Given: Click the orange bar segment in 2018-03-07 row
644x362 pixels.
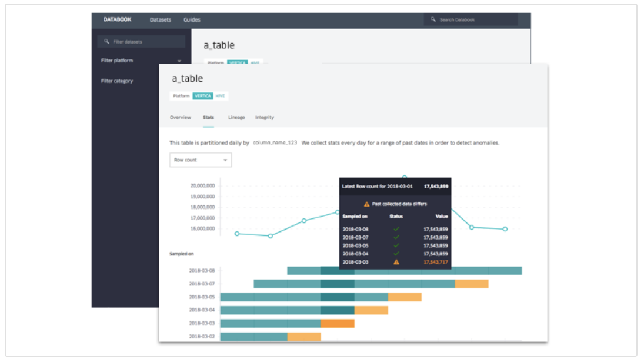Looking at the screenshot, I should pyautogui.click(x=472, y=284).
